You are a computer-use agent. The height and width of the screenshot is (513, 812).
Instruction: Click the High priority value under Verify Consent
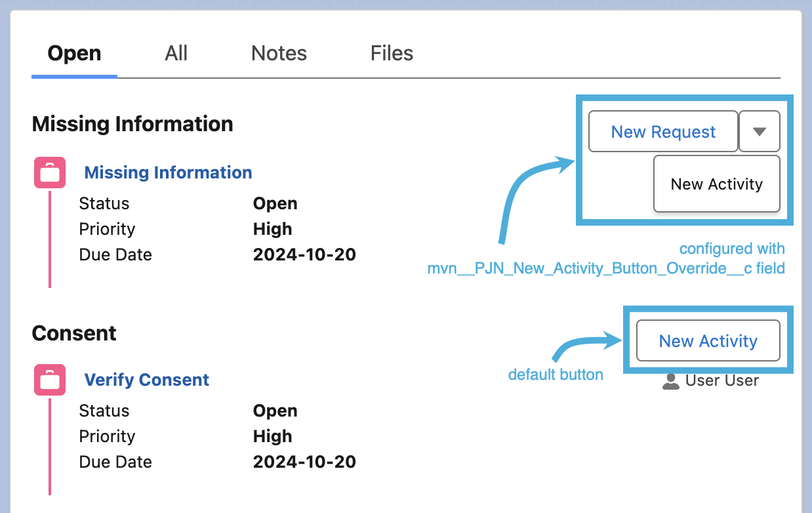[x=272, y=436]
